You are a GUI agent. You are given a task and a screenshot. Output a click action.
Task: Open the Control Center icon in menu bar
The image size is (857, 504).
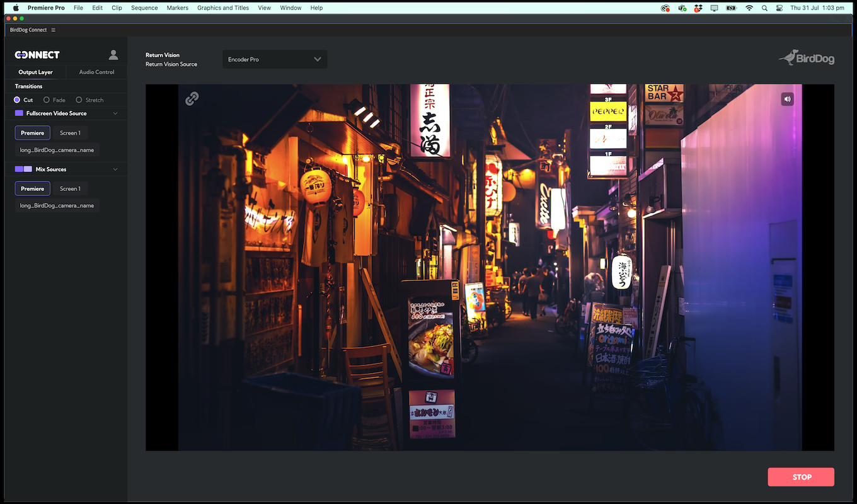[x=779, y=8]
